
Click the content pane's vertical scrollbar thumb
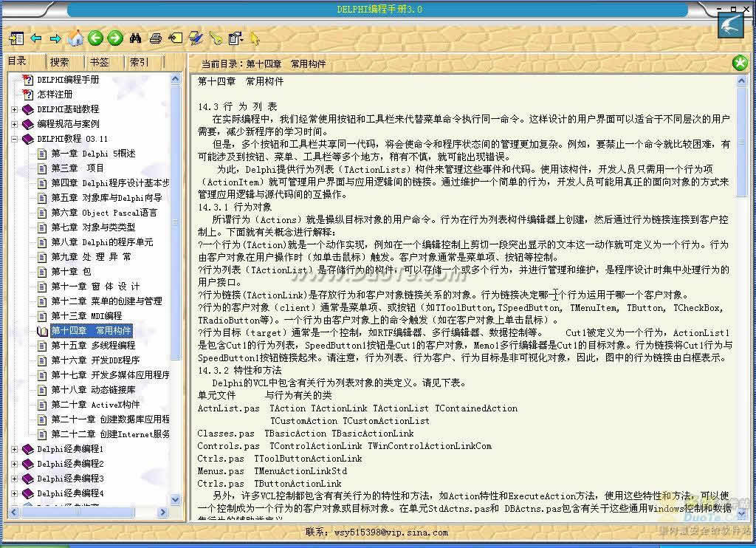pyautogui.click(x=741, y=141)
